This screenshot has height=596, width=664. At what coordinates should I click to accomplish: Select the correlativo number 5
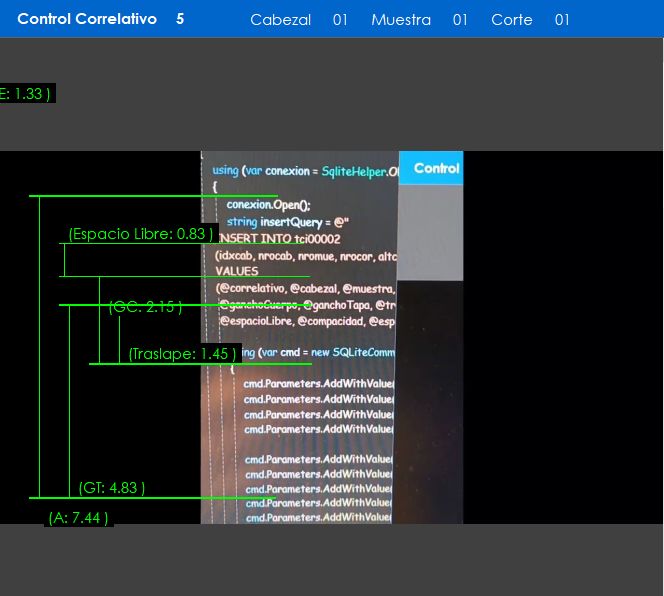[x=180, y=19]
